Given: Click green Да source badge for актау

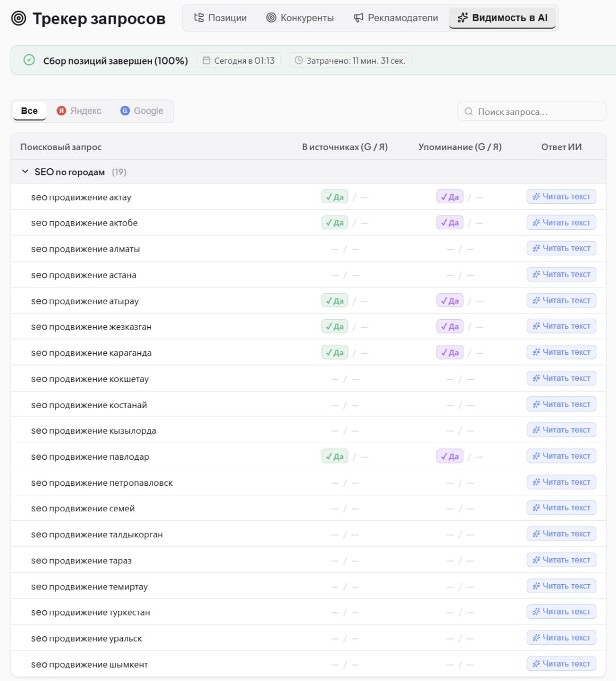Looking at the screenshot, I should tap(335, 197).
